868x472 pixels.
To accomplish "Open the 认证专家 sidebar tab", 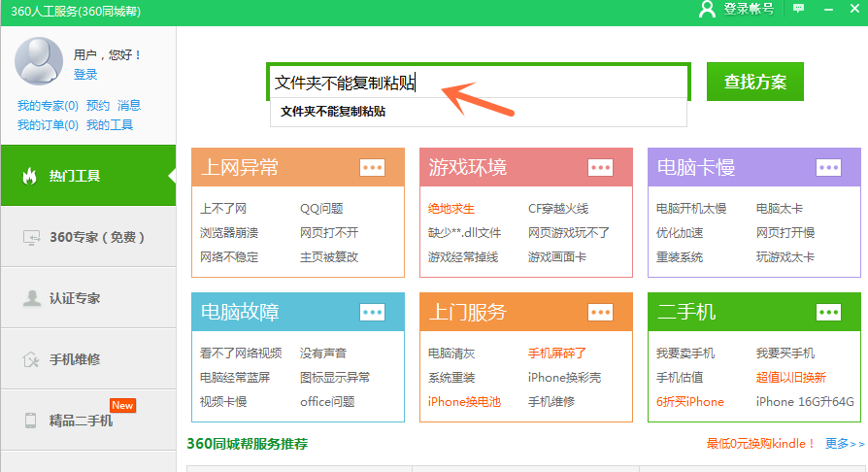I will [x=88, y=298].
